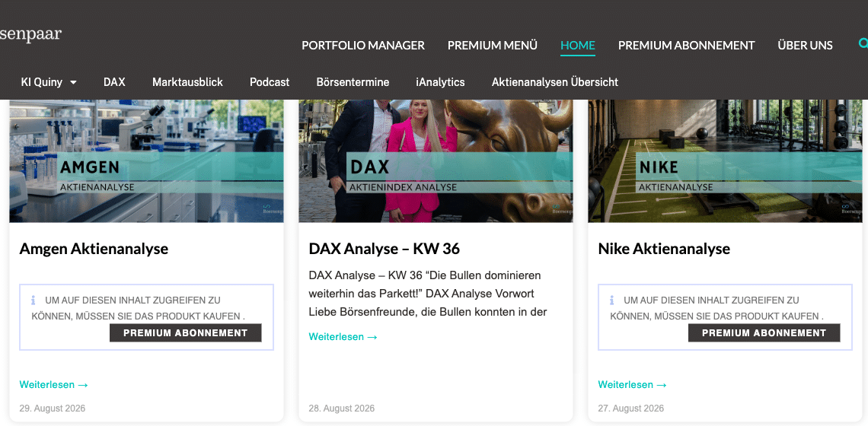Click the date 29. August 2026

click(52, 409)
